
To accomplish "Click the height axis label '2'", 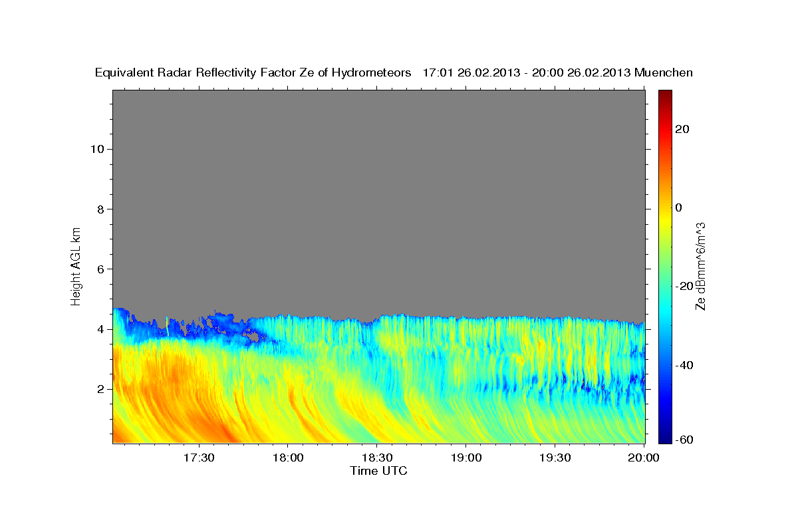I will click(99, 390).
